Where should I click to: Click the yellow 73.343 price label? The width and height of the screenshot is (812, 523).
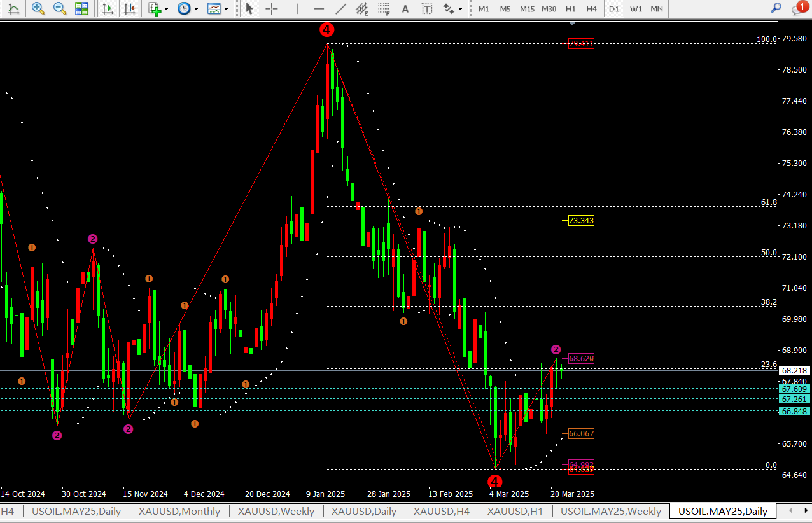coord(581,221)
